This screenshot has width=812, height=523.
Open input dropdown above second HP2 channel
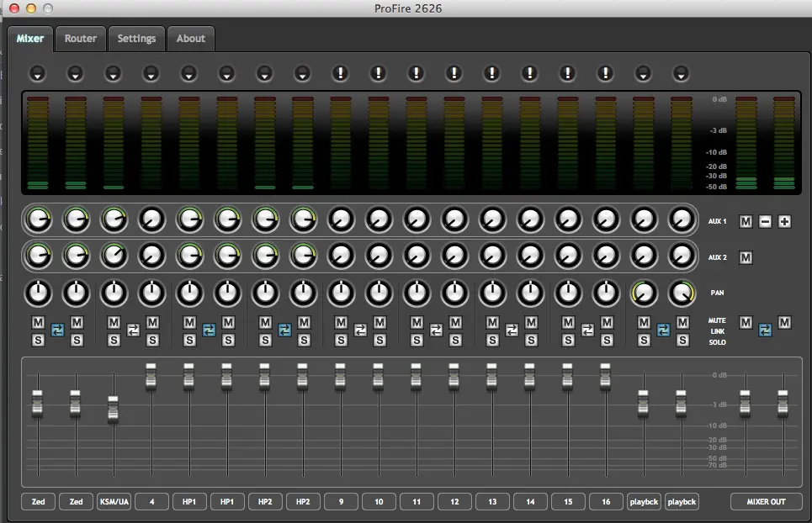pyautogui.click(x=302, y=73)
